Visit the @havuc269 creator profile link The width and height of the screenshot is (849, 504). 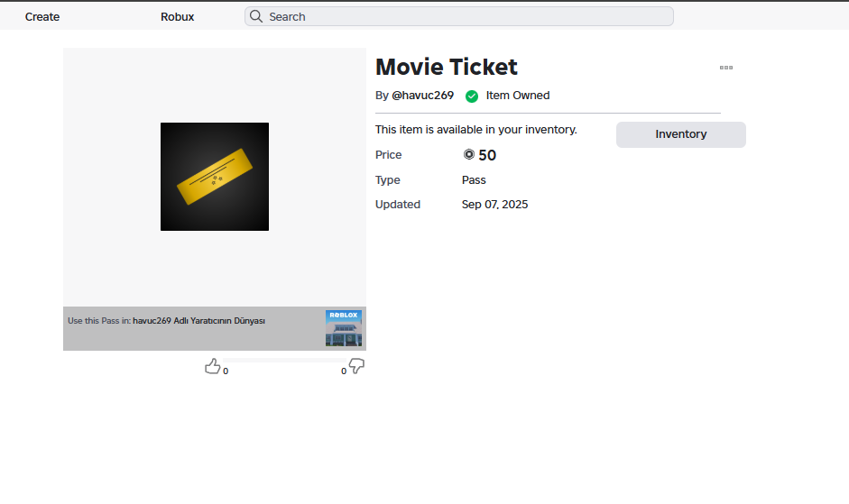click(x=422, y=96)
